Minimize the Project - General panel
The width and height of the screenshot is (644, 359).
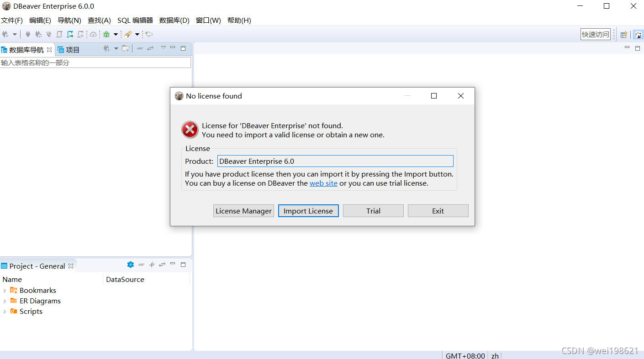tap(173, 264)
